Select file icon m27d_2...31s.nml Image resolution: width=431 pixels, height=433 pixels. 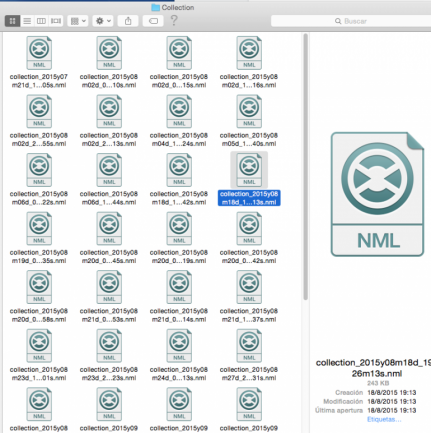coord(249,346)
